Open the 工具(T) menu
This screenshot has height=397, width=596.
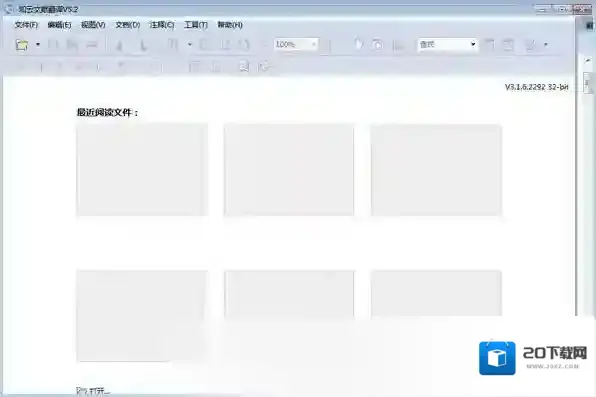196,25
